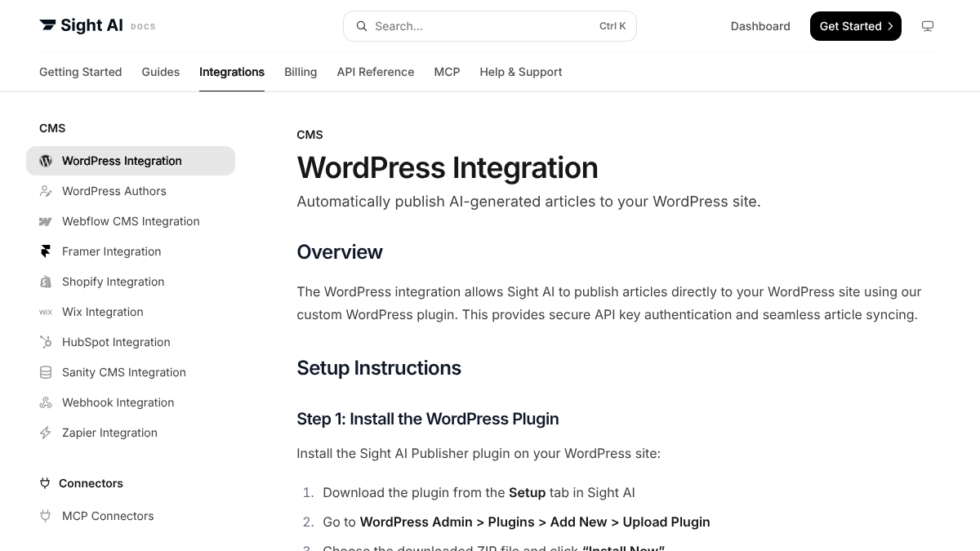Click the Connectors sidebar section heading

tap(91, 483)
